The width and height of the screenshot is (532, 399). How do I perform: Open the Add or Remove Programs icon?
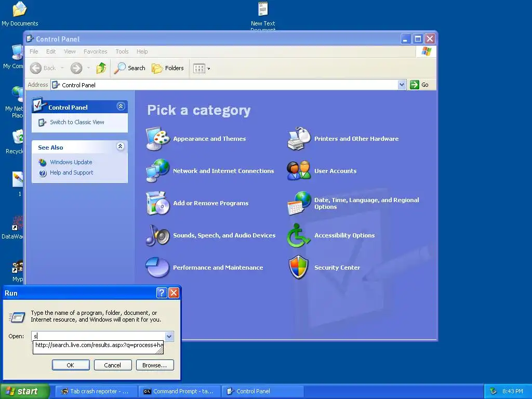pos(158,203)
